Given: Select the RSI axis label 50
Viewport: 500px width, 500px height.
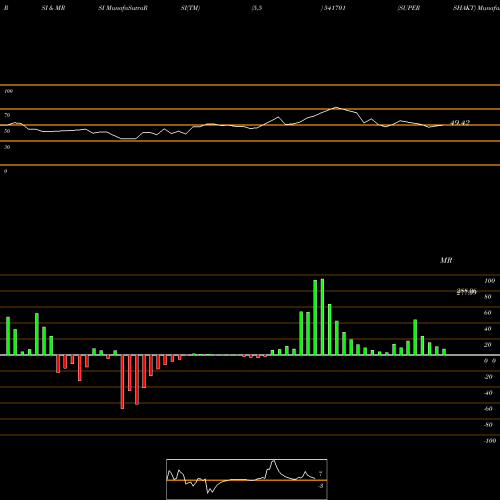Looking at the screenshot, I should point(7,131).
